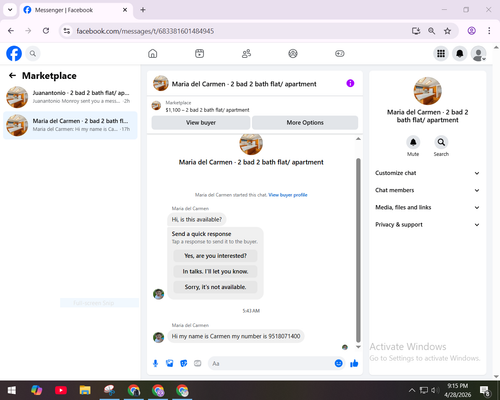Click message 'Hi my name is Carmen my number is 9518071400'
Screen dimensions: 500x400
(x=236, y=336)
